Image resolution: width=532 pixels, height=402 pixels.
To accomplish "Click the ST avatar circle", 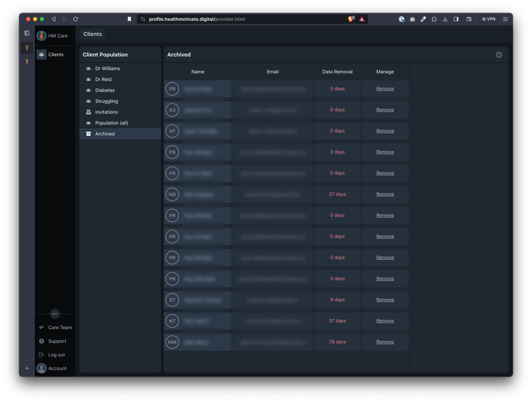I will [172, 300].
